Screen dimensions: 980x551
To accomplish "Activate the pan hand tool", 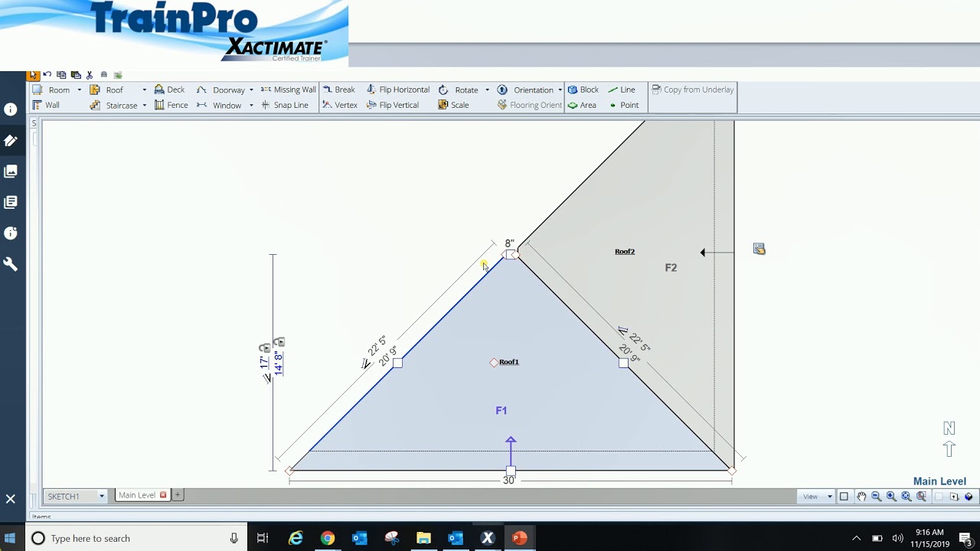I will 861,497.
